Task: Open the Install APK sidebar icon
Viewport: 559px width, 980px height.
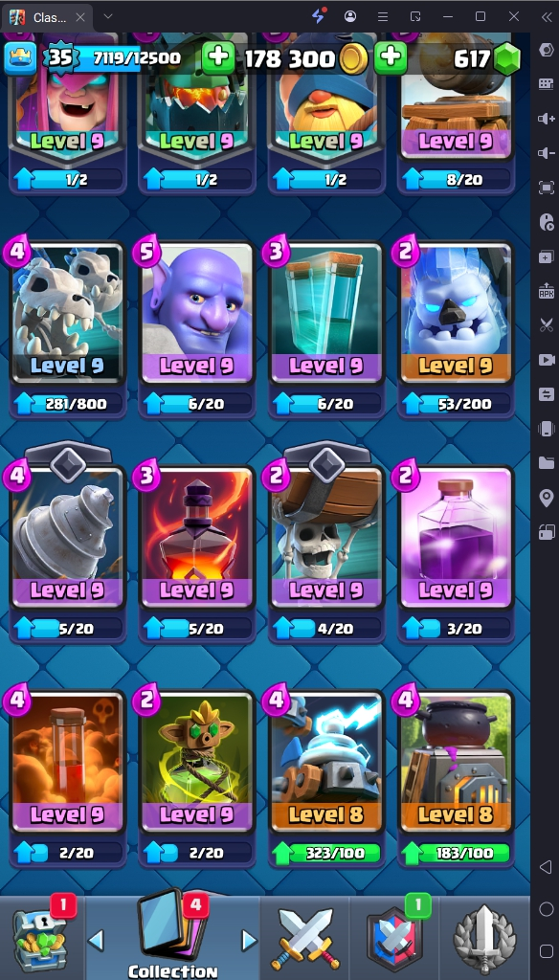Action: coord(546,291)
